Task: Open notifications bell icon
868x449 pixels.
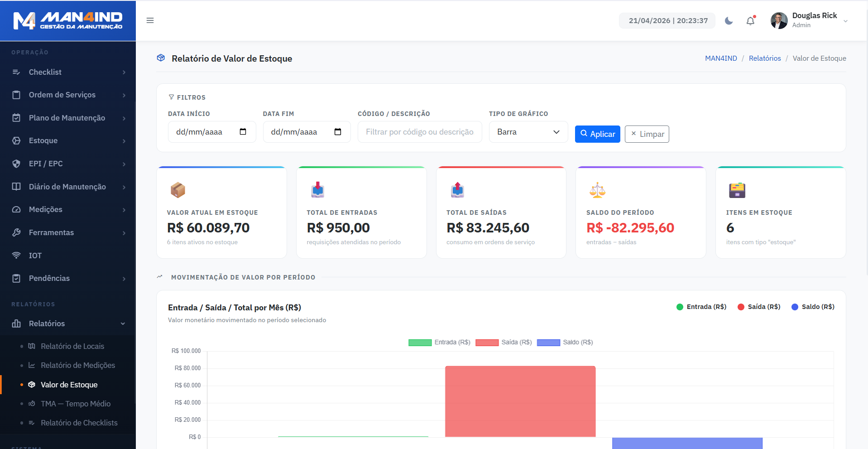Action: pyautogui.click(x=750, y=21)
